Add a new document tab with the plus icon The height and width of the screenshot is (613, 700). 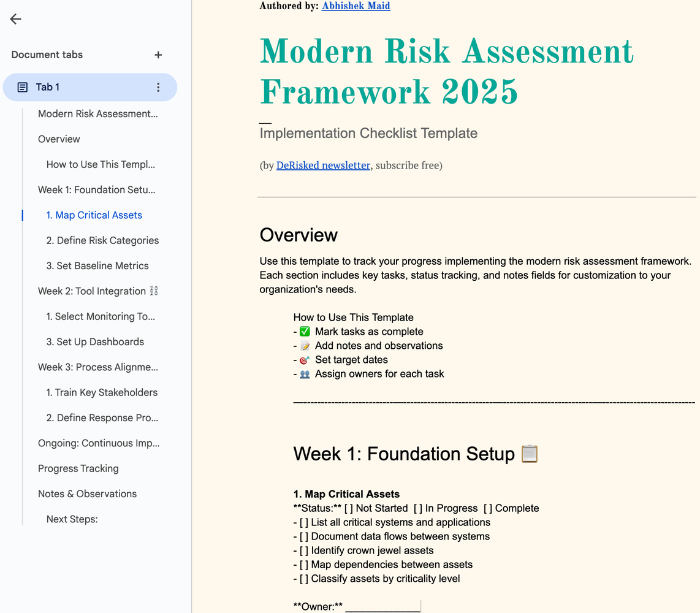158,55
